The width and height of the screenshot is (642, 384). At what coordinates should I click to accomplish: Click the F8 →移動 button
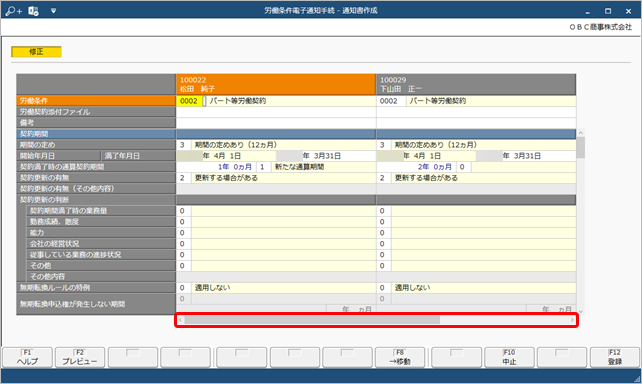400,357
